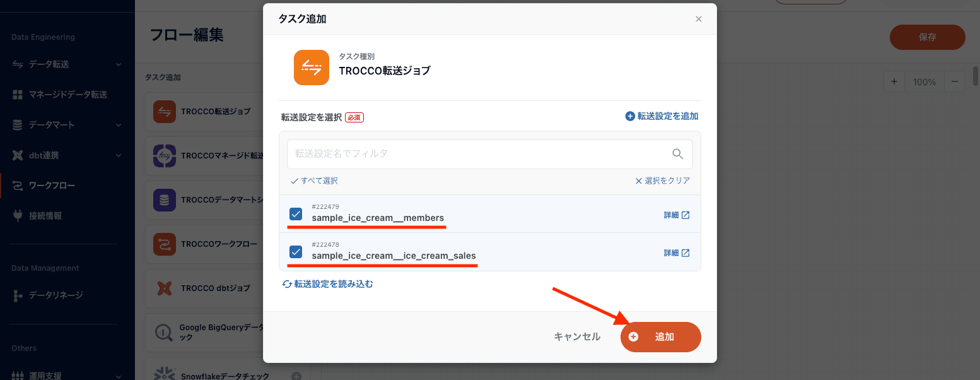Uncheck sample_ice_cream__ice_cream_sales transfer setting

pos(296,252)
